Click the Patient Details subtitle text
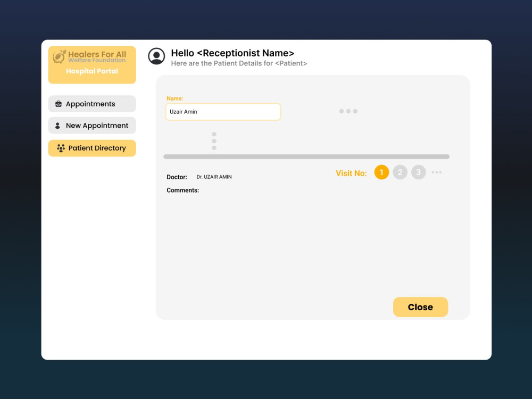Image resolution: width=532 pixels, height=399 pixels. (239, 63)
